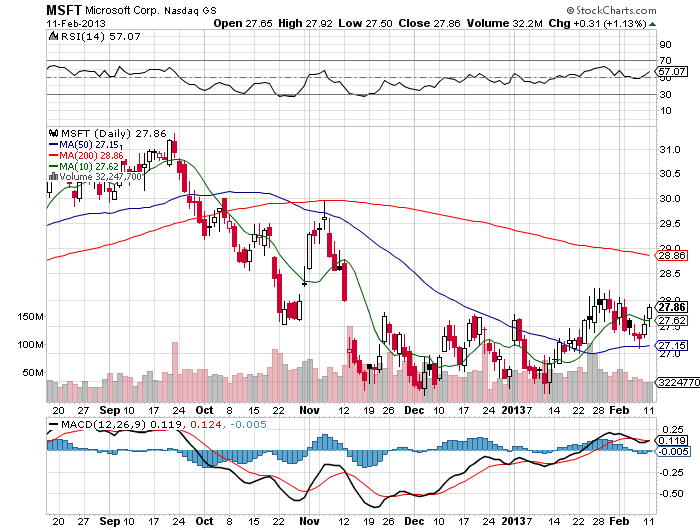Select the Nov marker on the date axis
Screen dimensions: 700x530
pyautogui.click(x=311, y=410)
